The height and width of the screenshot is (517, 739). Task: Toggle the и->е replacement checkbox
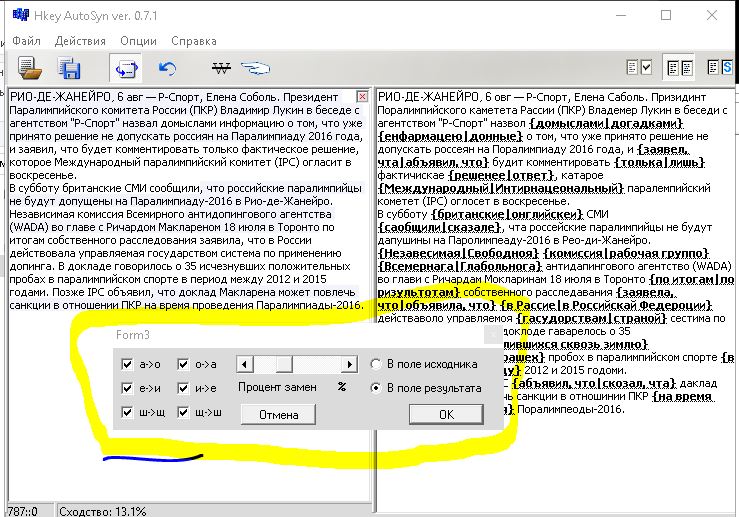184,388
